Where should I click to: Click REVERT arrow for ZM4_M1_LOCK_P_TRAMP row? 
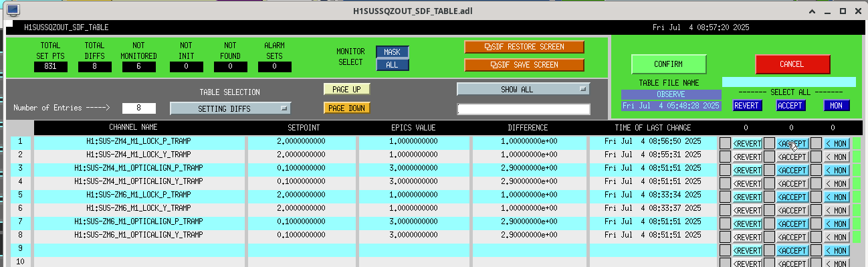pyautogui.click(x=747, y=143)
